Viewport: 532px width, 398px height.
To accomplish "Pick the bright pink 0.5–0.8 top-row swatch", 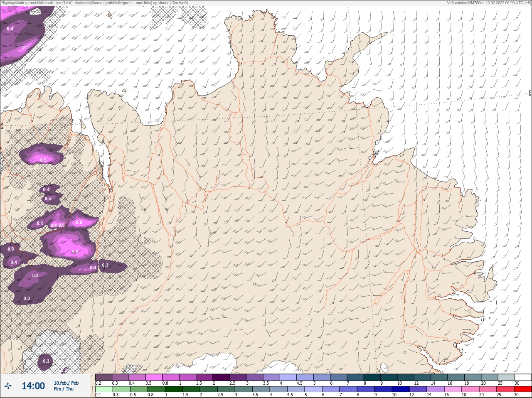I will (154, 377).
